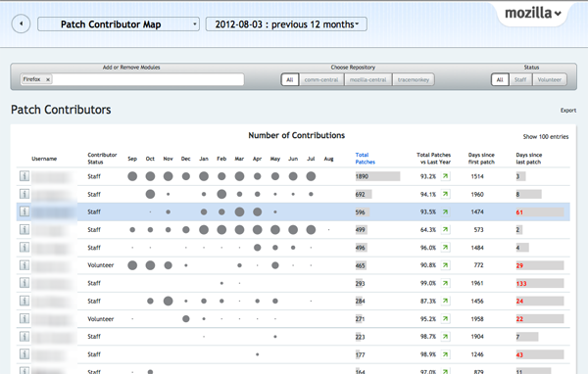Click the Export link
Screen dimensions: 588x374
568,111
